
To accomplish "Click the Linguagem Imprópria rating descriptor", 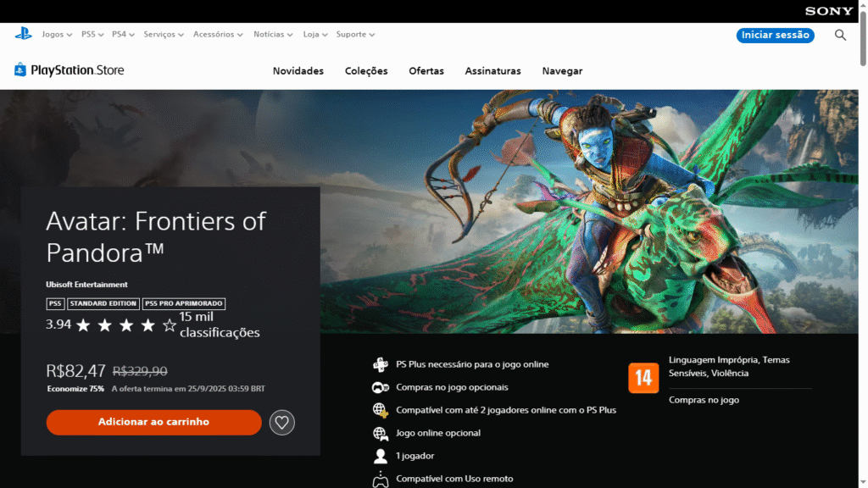I will click(x=729, y=367).
